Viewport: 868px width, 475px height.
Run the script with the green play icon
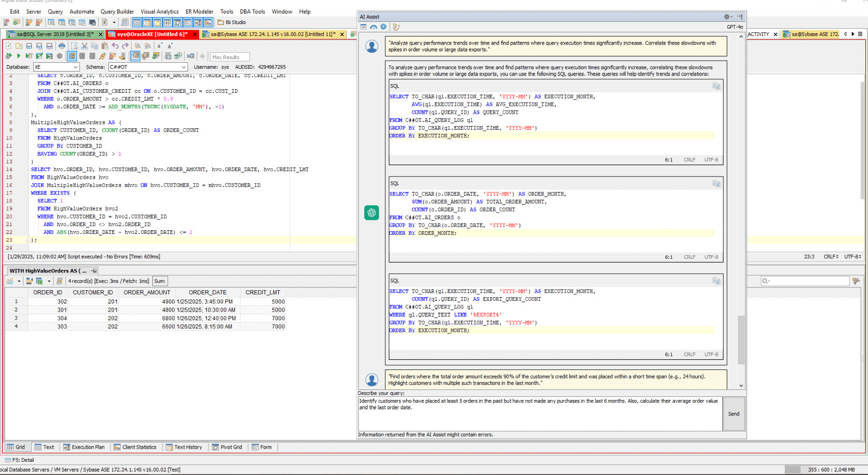(19, 56)
